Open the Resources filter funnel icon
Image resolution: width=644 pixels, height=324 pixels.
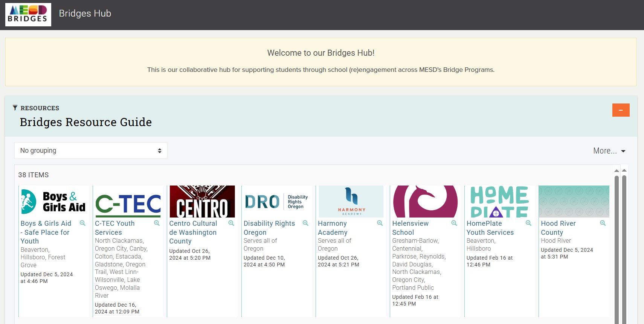[15, 108]
